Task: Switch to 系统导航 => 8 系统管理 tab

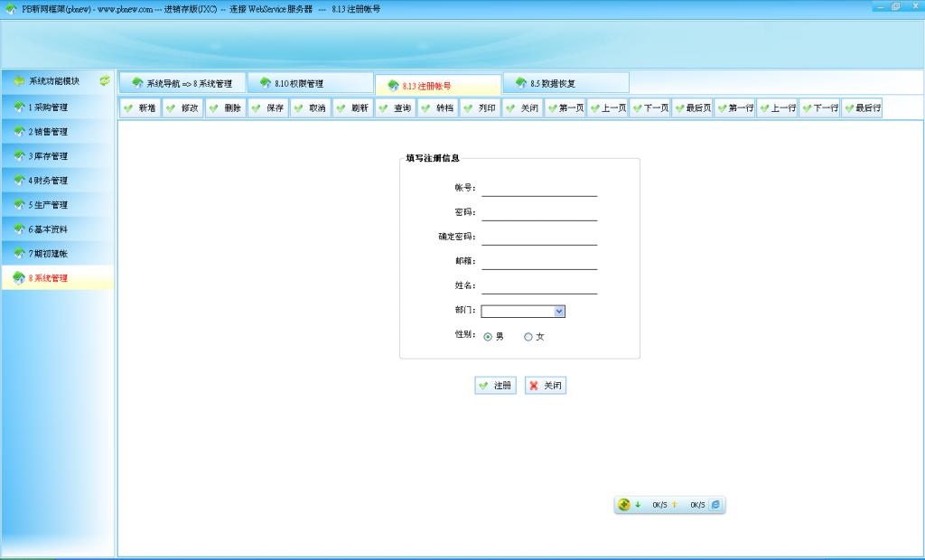Action: 182,83
